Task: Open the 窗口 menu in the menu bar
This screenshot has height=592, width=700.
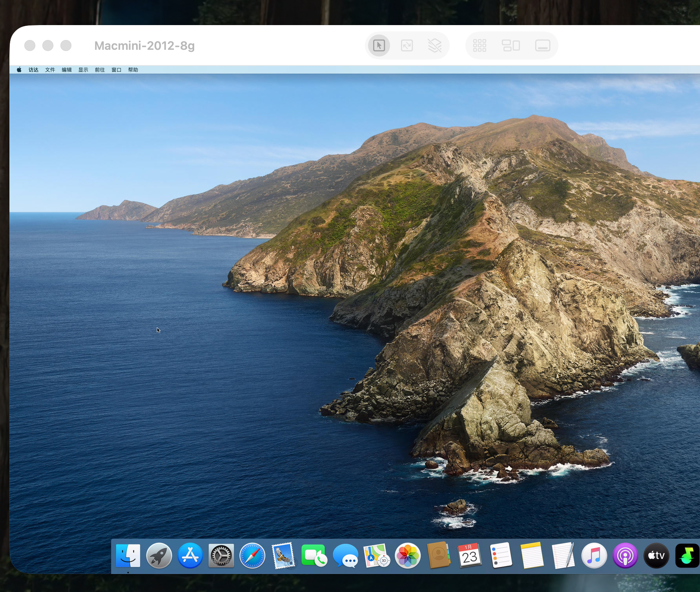Action: (x=117, y=69)
